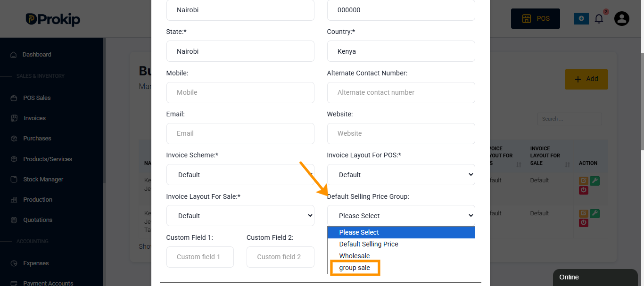The height and width of the screenshot is (286, 644).
Task: Click the yellow Add button
Action: pos(586,79)
